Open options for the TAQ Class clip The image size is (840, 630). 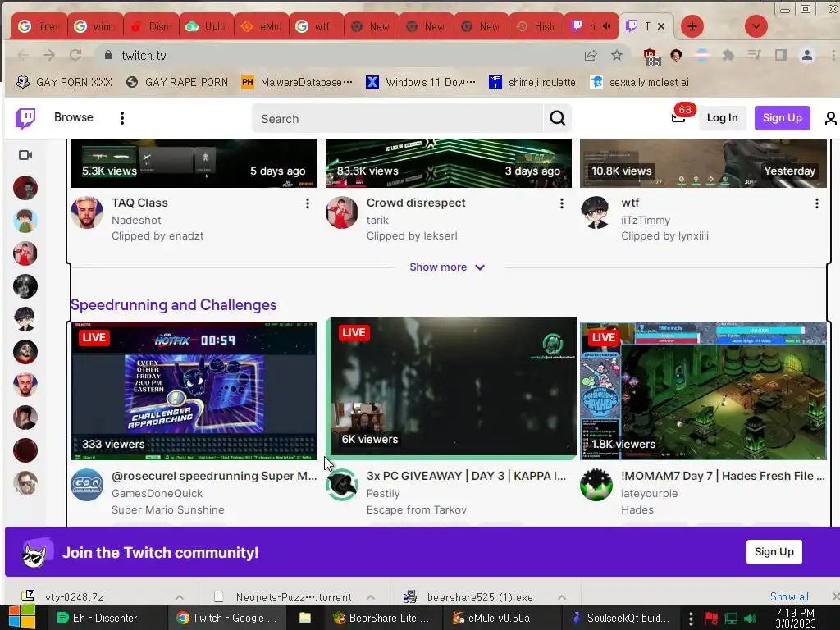307,203
